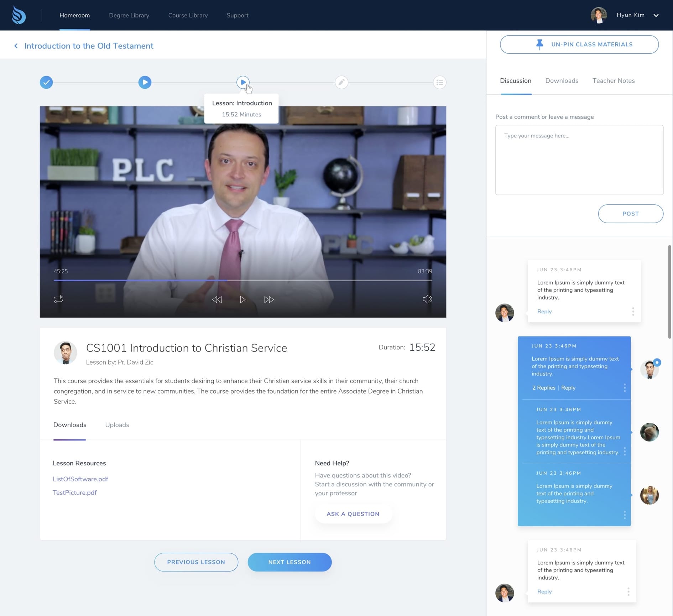Screen dimensions: 673x616
Task: Click Reply next to 2 Replies
Action: (568, 387)
